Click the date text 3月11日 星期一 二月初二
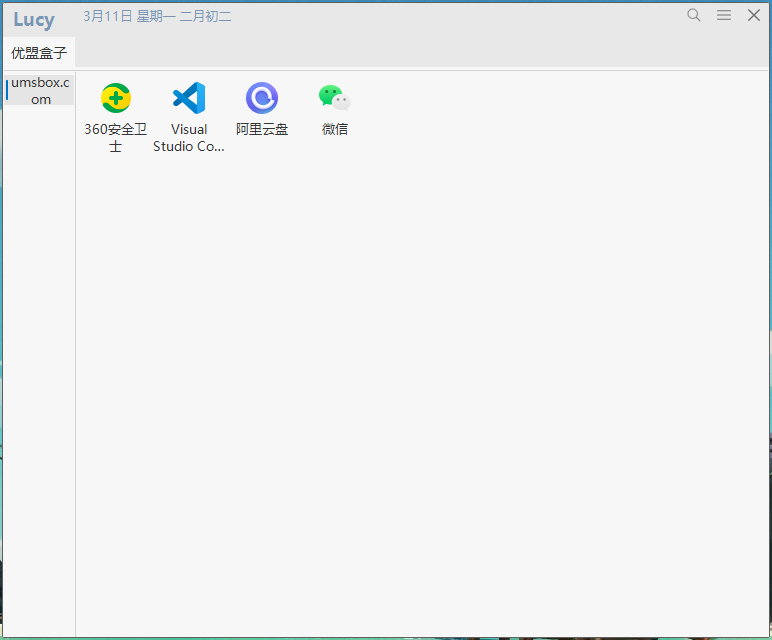The image size is (772, 640). 157,16
